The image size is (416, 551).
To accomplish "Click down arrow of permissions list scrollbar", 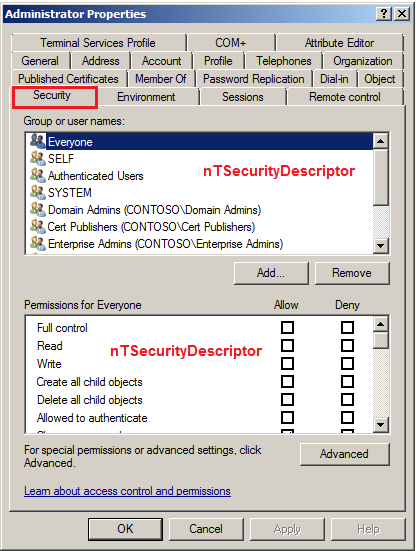I will point(381,425).
